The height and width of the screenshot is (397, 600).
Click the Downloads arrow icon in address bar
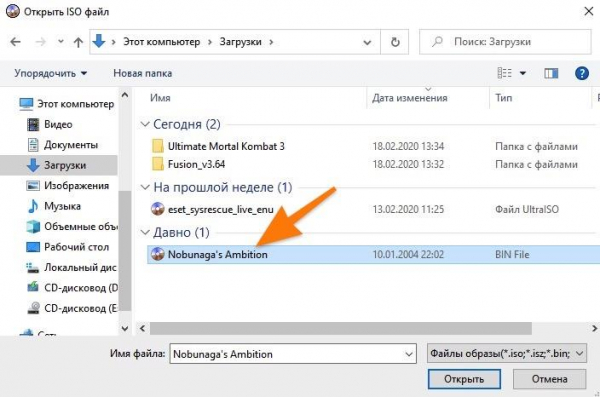tap(99, 41)
